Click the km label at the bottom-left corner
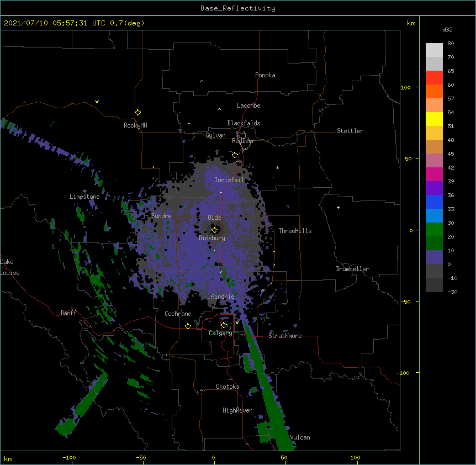The image size is (476, 465). pos(8,458)
